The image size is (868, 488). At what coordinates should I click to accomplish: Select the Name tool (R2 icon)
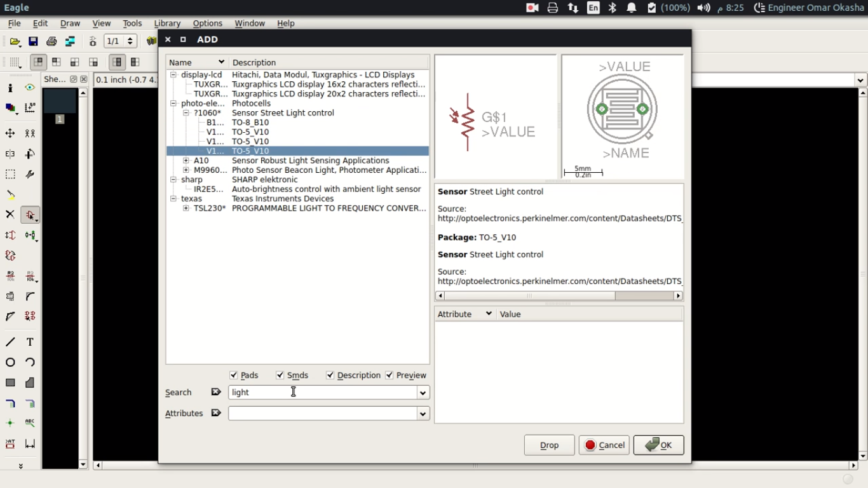coord(10,276)
